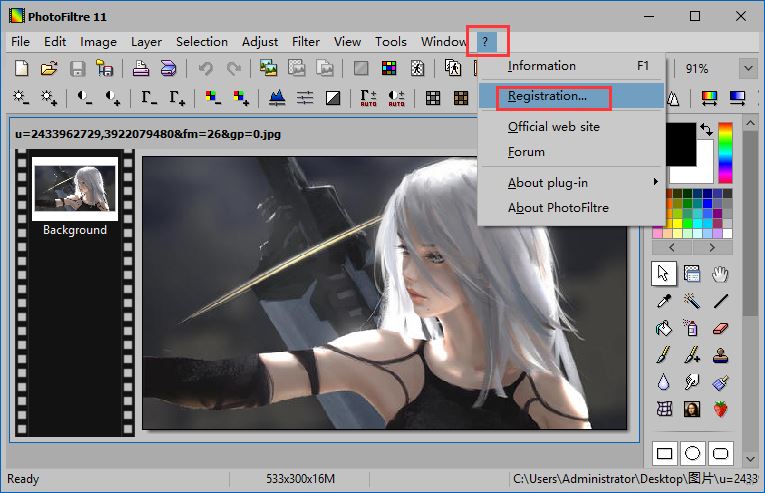Choose the rounded rectangle selection shape
Image resolution: width=765 pixels, height=493 pixels.
pyautogui.click(x=720, y=453)
